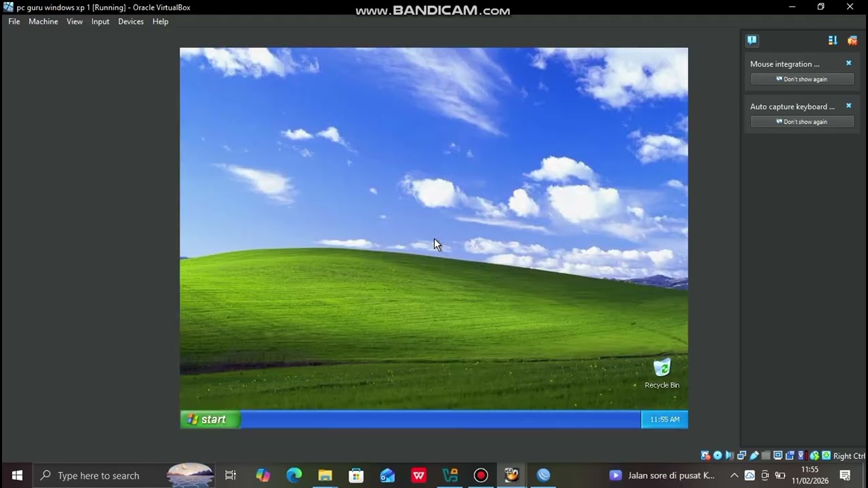Expand the Auto capture keyboard notification text
This screenshot has height=488, width=868.
pos(792,106)
